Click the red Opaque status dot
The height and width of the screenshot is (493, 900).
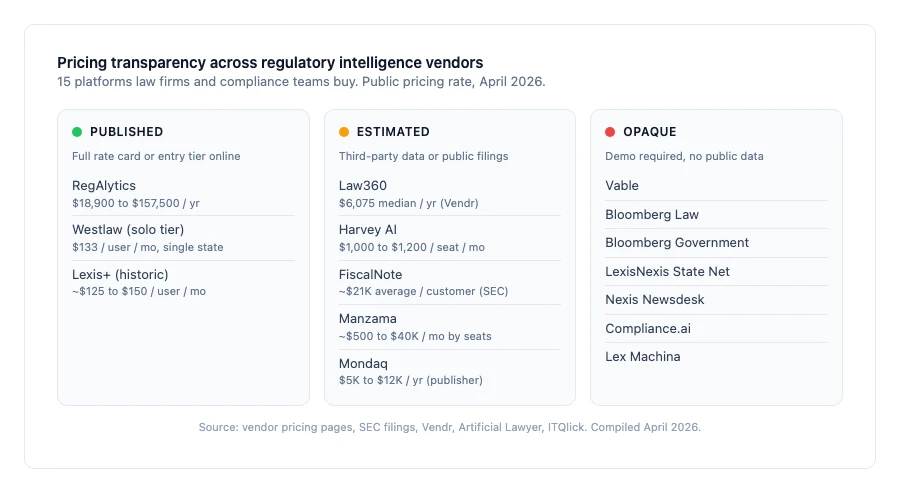pos(610,132)
